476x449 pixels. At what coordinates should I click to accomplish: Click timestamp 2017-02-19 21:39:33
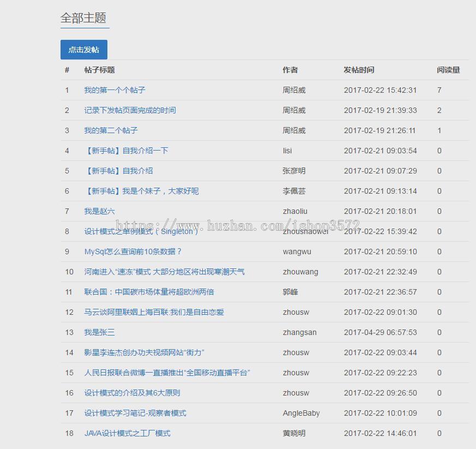tap(380, 110)
